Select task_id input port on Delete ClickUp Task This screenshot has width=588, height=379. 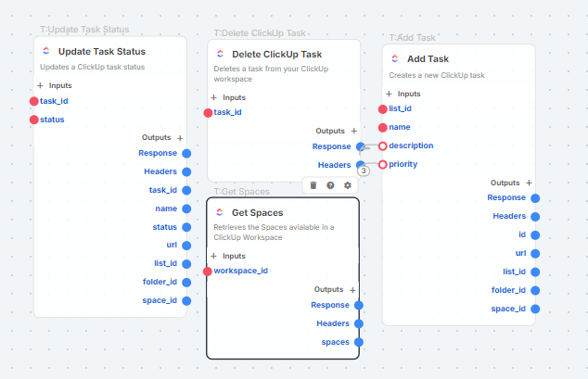pos(208,113)
